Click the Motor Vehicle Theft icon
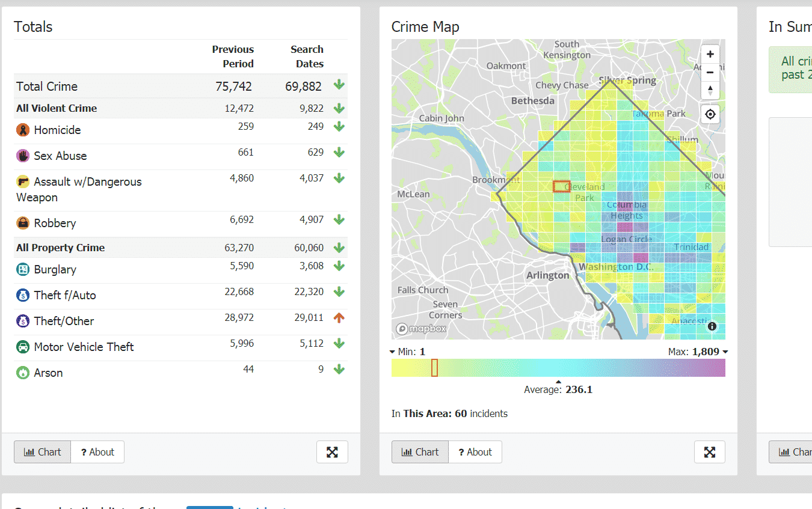The height and width of the screenshot is (509, 812). [x=22, y=347]
